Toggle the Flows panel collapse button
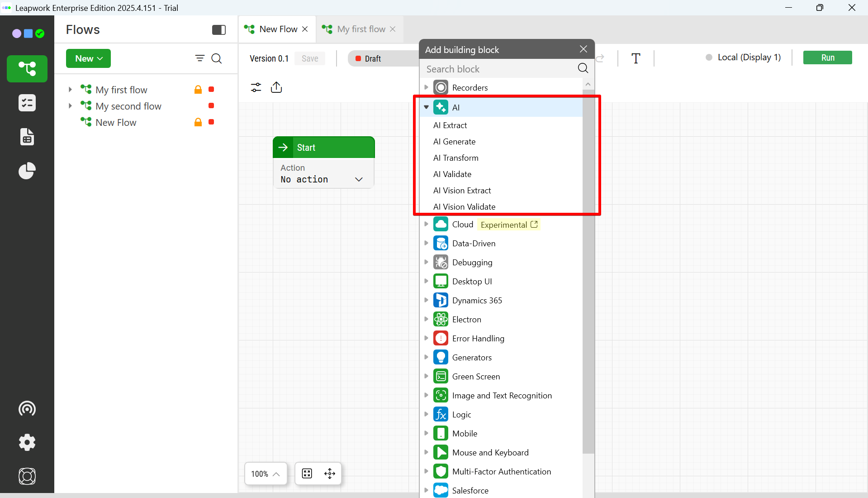The width and height of the screenshot is (868, 498). click(x=219, y=30)
